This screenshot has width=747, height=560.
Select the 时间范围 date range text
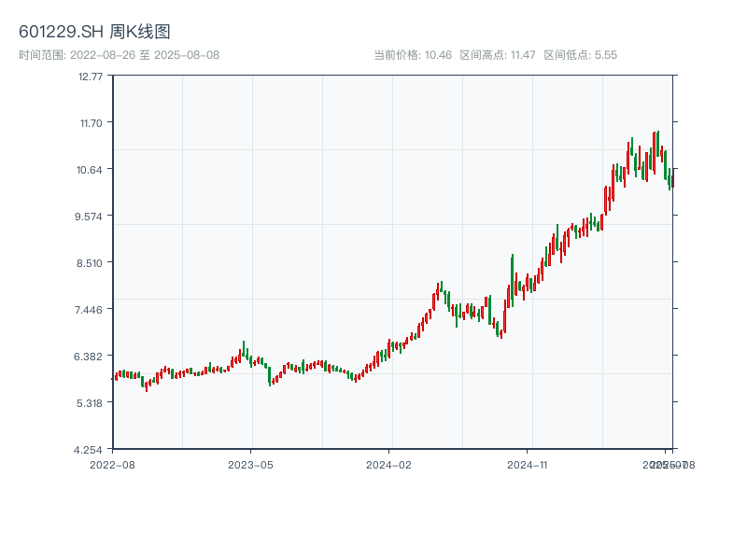[x=119, y=55]
